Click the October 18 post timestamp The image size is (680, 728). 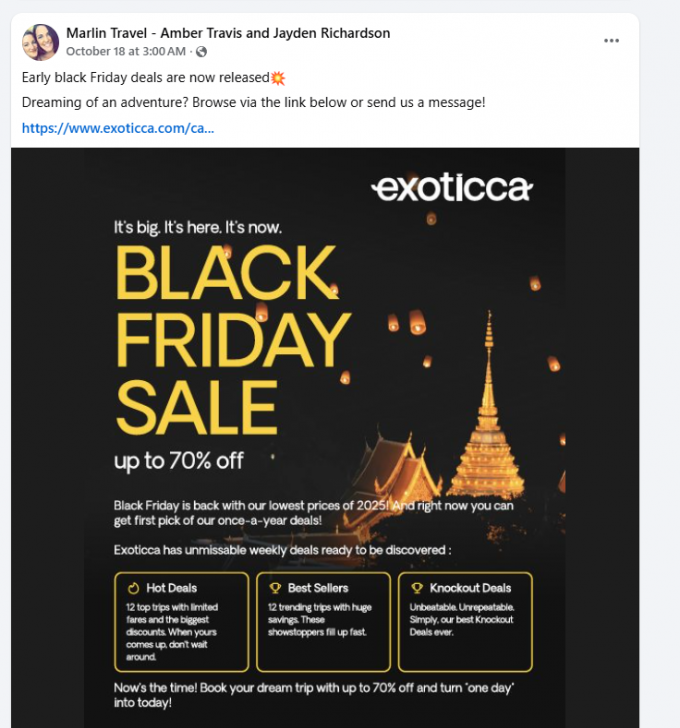(126, 52)
